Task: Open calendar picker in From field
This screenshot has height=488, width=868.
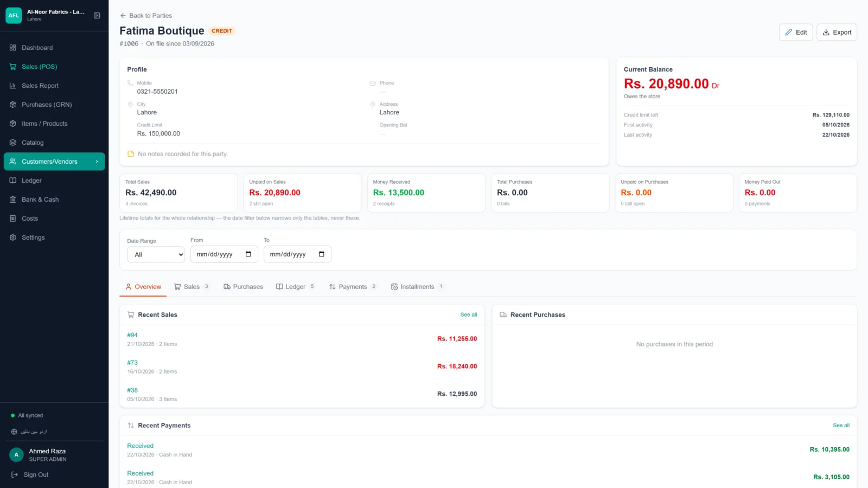Action: click(248, 254)
